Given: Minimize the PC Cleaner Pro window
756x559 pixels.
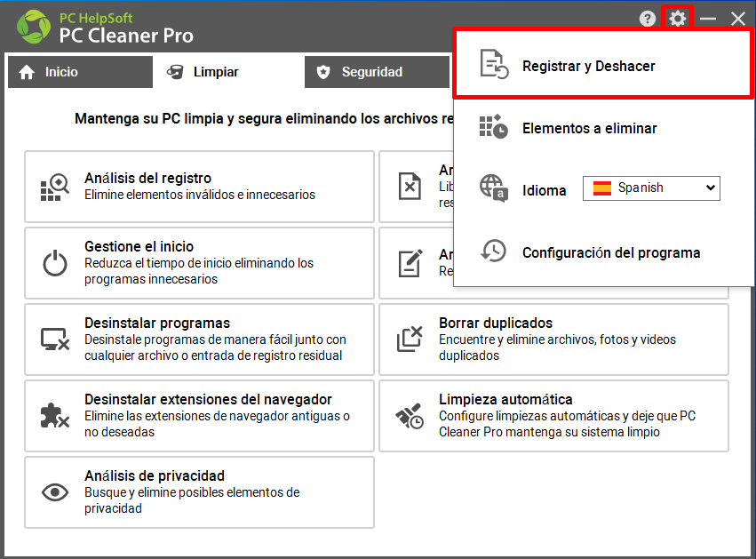Looking at the screenshot, I should pyautogui.click(x=708, y=19).
